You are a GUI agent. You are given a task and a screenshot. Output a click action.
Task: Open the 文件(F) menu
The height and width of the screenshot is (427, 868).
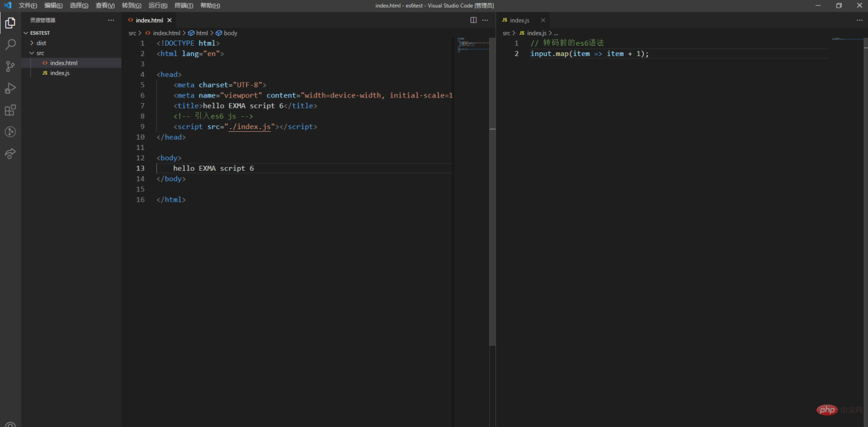click(27, 6)
